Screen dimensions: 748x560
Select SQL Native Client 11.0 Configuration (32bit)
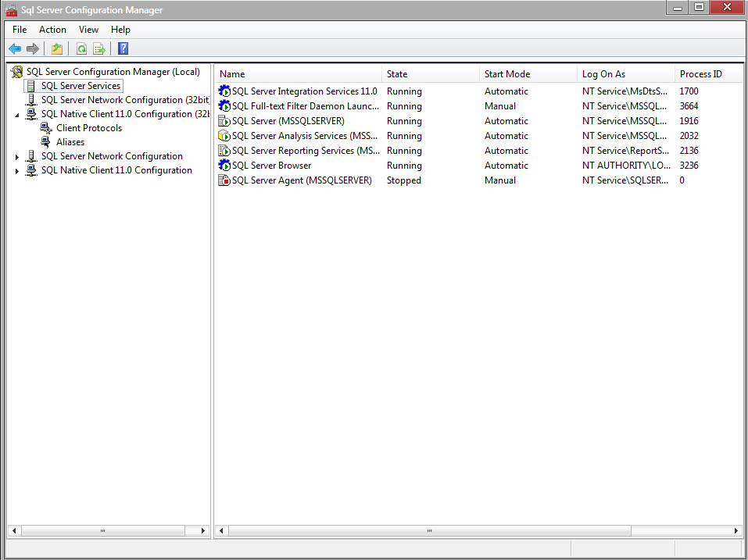125,114
